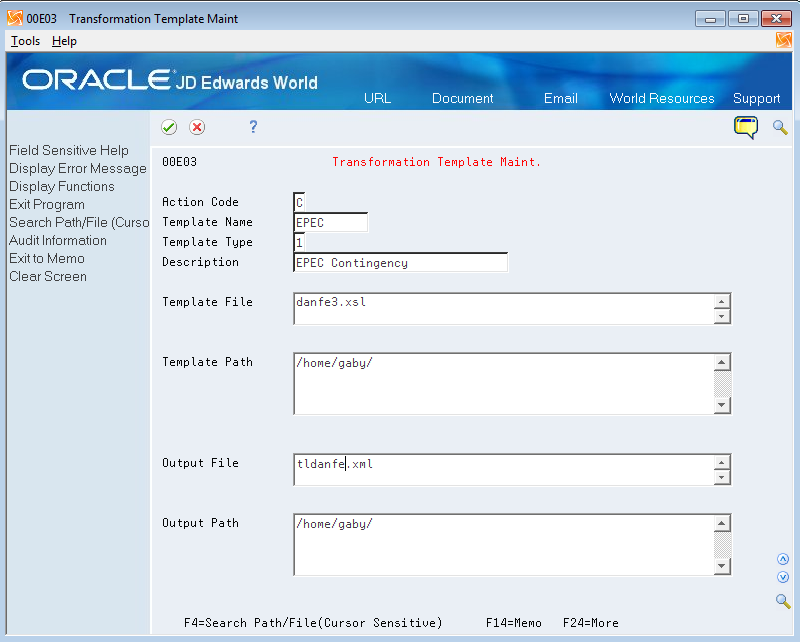Click the Action Code input field
Viewport: 800px width, 642px height.
pyautogui.click(x=299, y=202)
